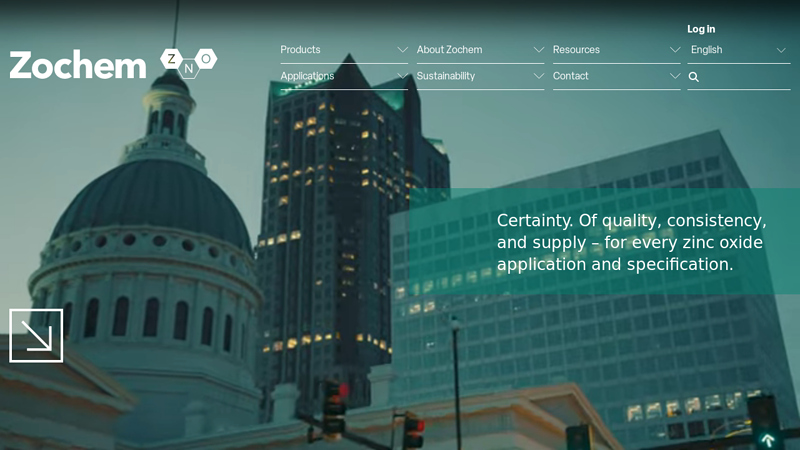Click the magnifying glass search icon

click(694, 77)
